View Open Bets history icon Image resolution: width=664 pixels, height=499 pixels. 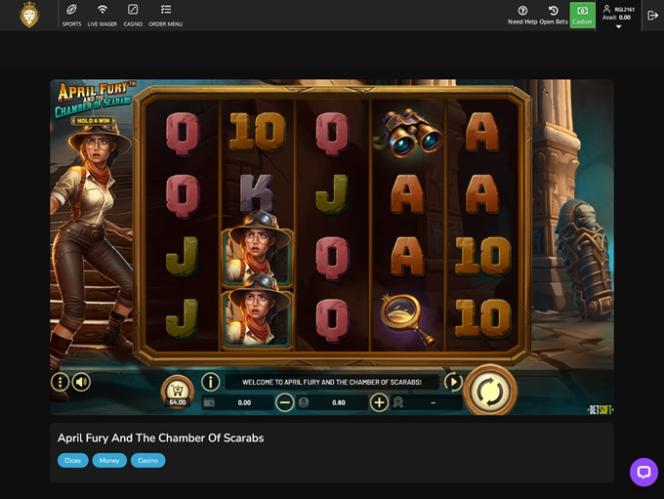click(553, 15)
